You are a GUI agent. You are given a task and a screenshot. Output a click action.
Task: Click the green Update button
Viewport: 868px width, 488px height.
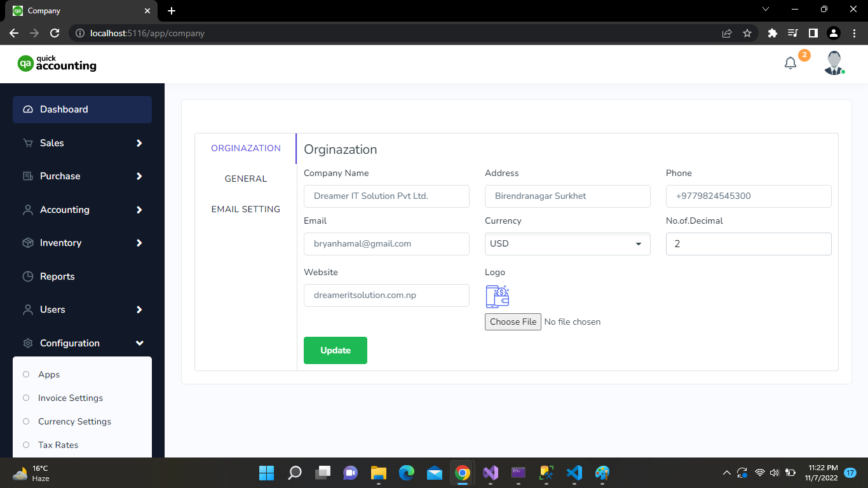point(335,350)
